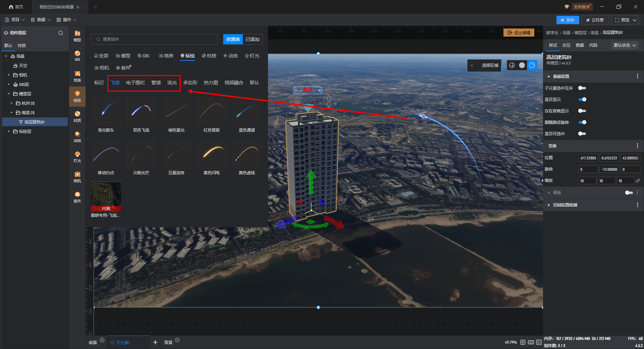Image resolution: width=644 pixels, height=349 pixels.
Task: Toggle the 面板 switch
Action: (x=629, y=193)
